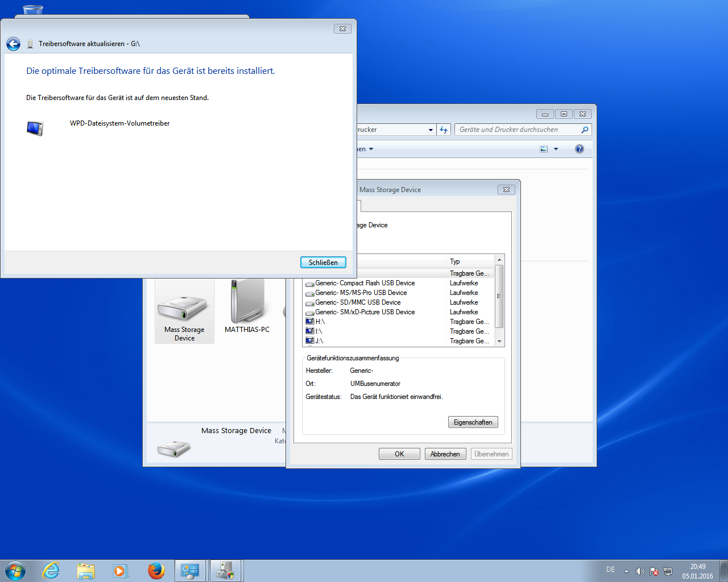Close the Treibersoftware aktualisieren window
Image resolution: width=728 pixels, height=582 pixels.
click(342, 28)
